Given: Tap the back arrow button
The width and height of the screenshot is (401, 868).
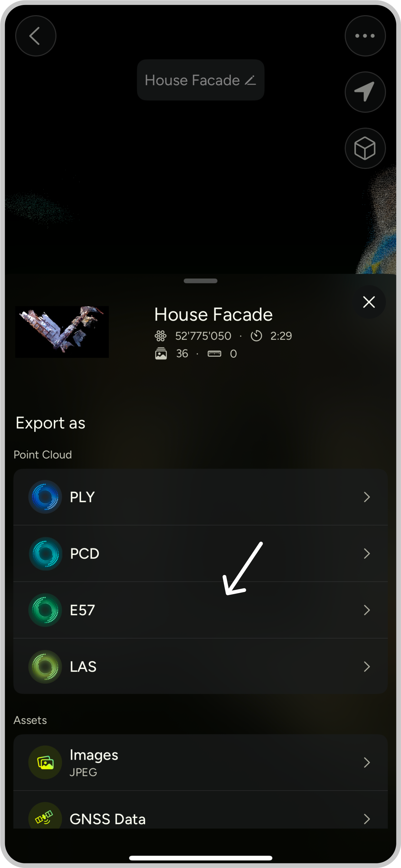Looking at the screenshot, I should coord(36,36).
